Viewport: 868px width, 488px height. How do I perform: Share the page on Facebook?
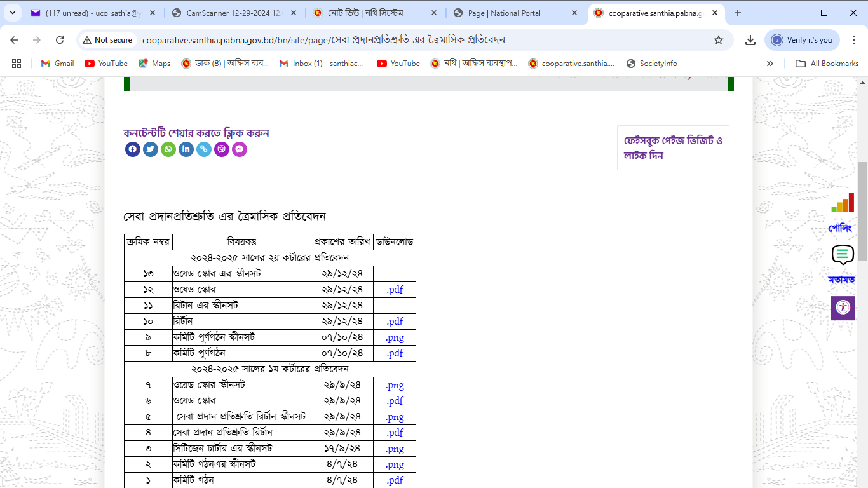132,149
